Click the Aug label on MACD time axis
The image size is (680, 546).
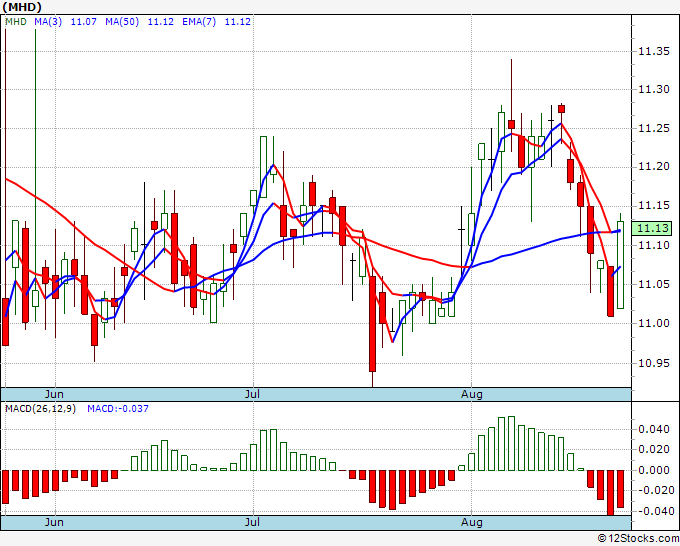pos(471,522)
